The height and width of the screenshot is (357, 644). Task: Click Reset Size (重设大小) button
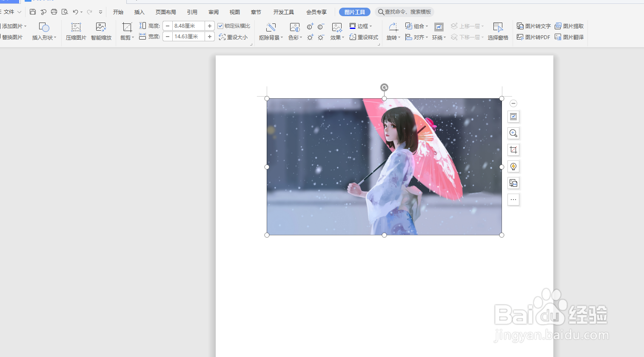(x=233, y=37)
